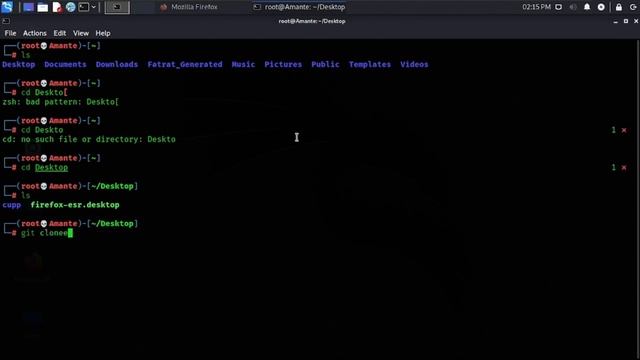The height and width of the screenshot is (360, 640).
Task: Click the terminal vertical scrollbar
Action: 638,199
